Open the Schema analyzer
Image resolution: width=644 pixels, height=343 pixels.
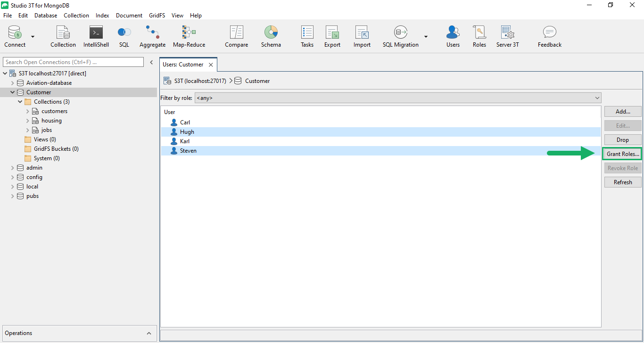click(x=271, y=35)
